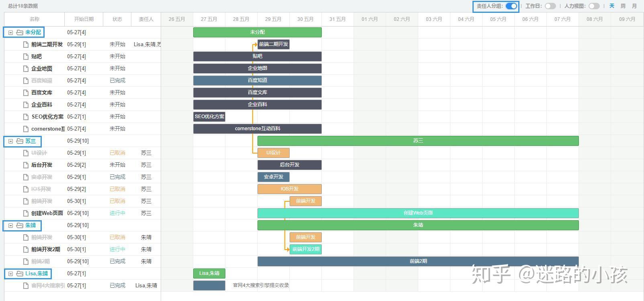Turn off the 责任人分组 switch
Screen dimensions: 644x301
click(511, 6)
